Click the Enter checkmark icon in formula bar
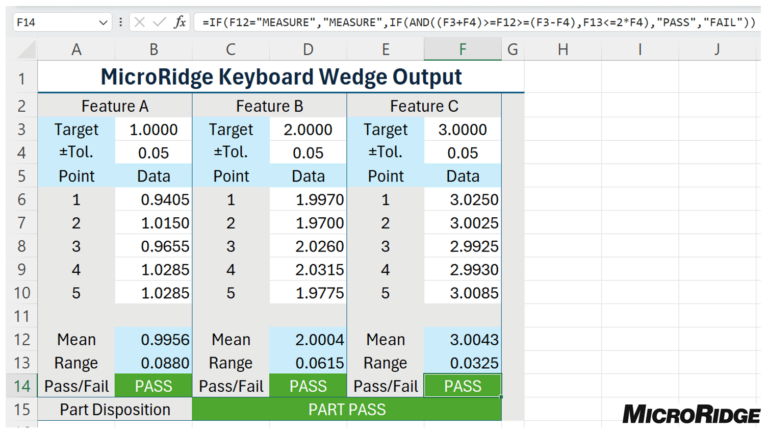This screenshot has height=432, width=768. click(160, 22)
